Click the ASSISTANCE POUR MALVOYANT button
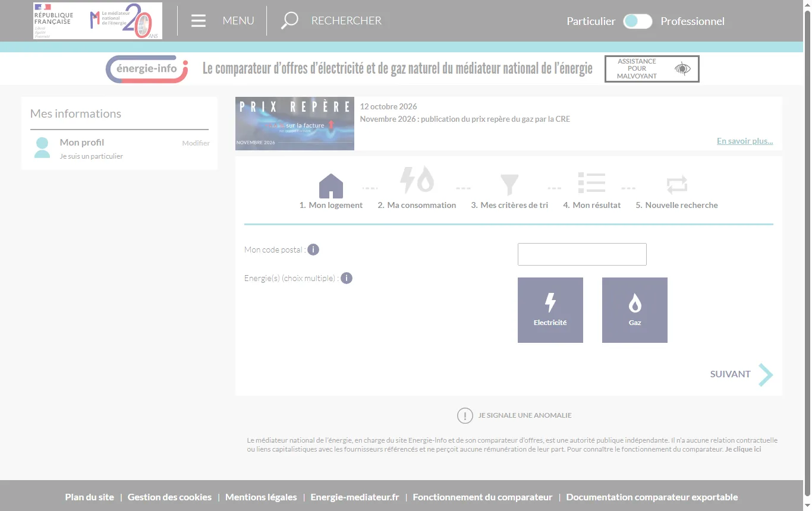Screen dimensions: 812x511 coord(652,69)
